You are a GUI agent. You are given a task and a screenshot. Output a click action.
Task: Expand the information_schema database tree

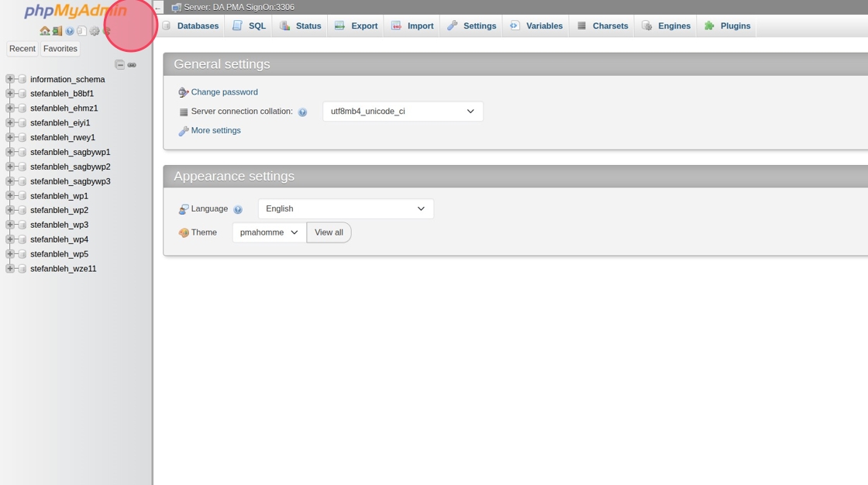10,79
